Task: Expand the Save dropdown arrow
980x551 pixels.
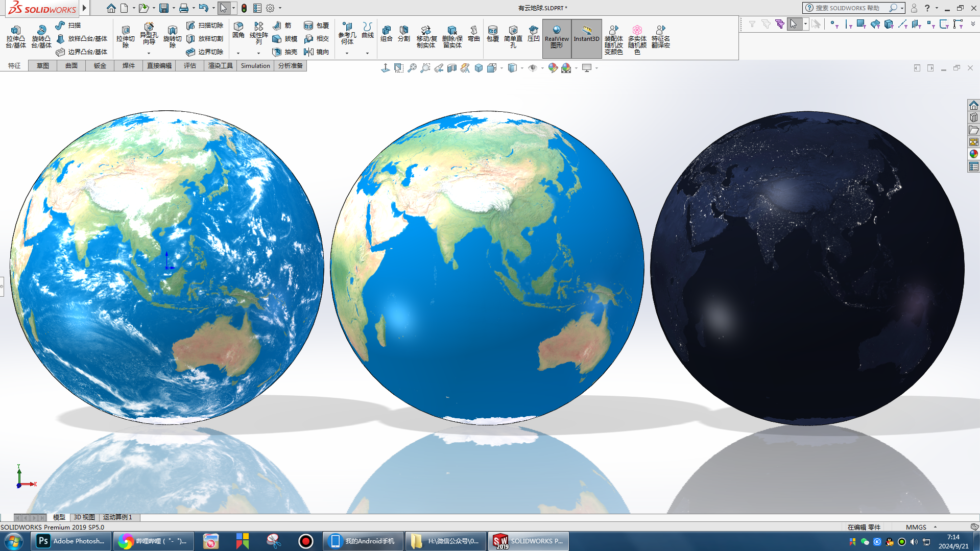Action: pyautogui.click(x=174, y=8)
